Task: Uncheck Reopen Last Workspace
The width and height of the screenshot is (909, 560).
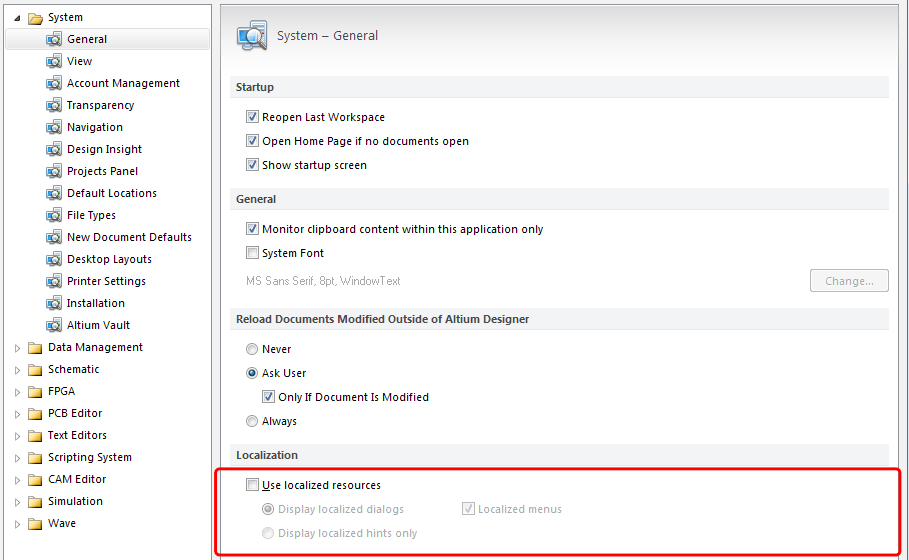Action: tap(253, 117)
